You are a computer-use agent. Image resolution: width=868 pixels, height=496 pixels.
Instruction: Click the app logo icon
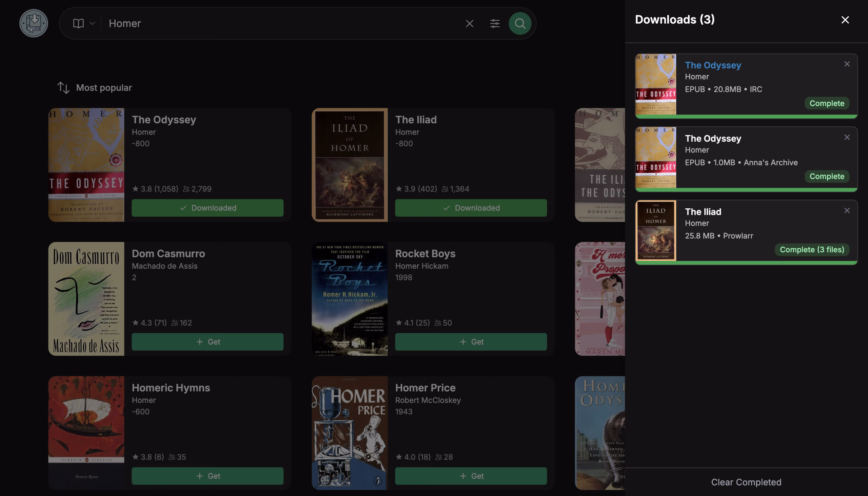(x=34, y=23)
